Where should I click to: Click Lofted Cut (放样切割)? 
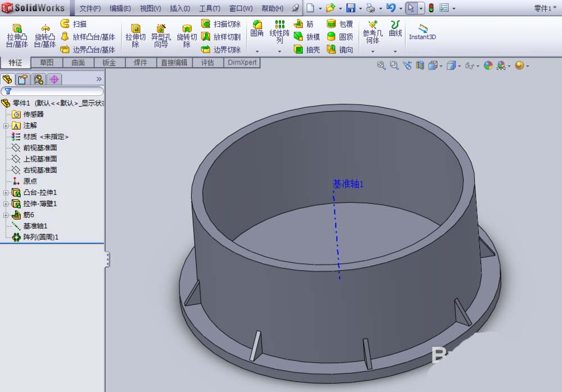(x=221, y=37)
